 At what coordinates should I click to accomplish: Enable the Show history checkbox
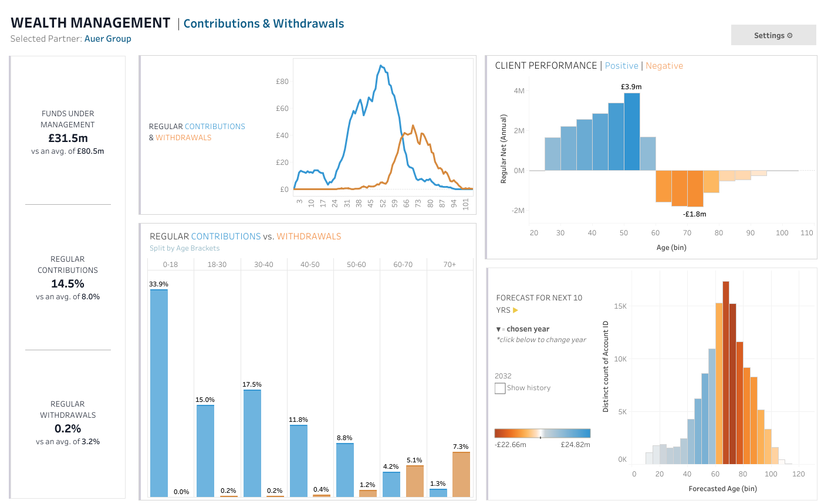500,388
